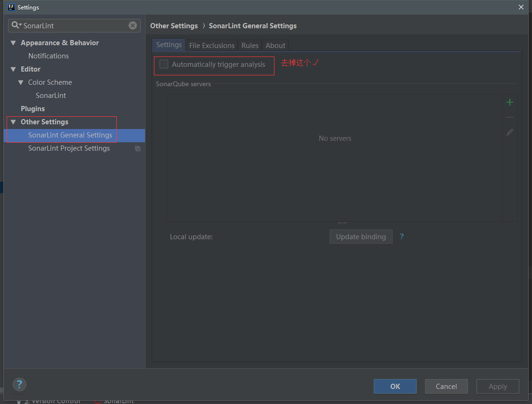Click SonarLint General Settings breadcrumb text

(x=253, y=26)
